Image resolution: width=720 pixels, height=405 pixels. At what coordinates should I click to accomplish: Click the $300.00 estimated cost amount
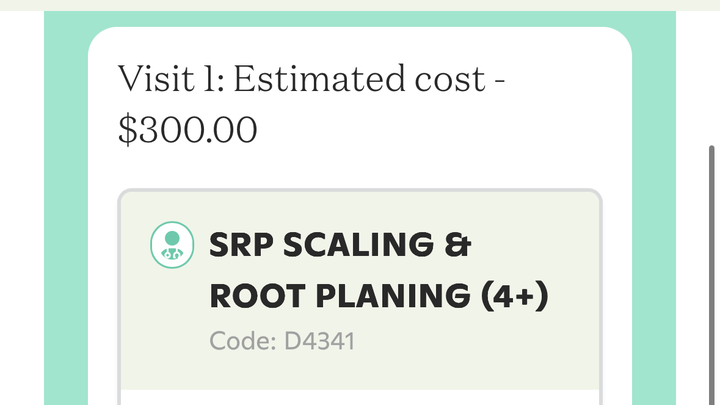coord(188,130)
